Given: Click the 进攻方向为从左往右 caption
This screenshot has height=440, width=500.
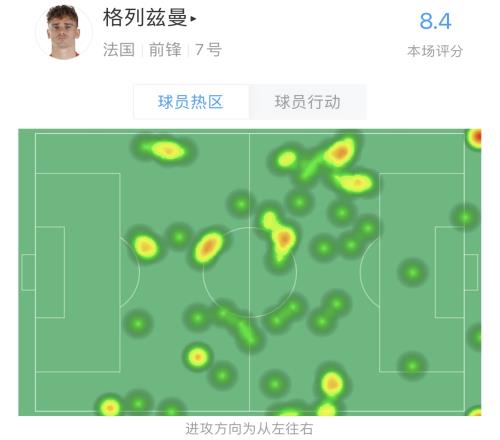Looking at the screenshot, I should [x=249, y=429].
